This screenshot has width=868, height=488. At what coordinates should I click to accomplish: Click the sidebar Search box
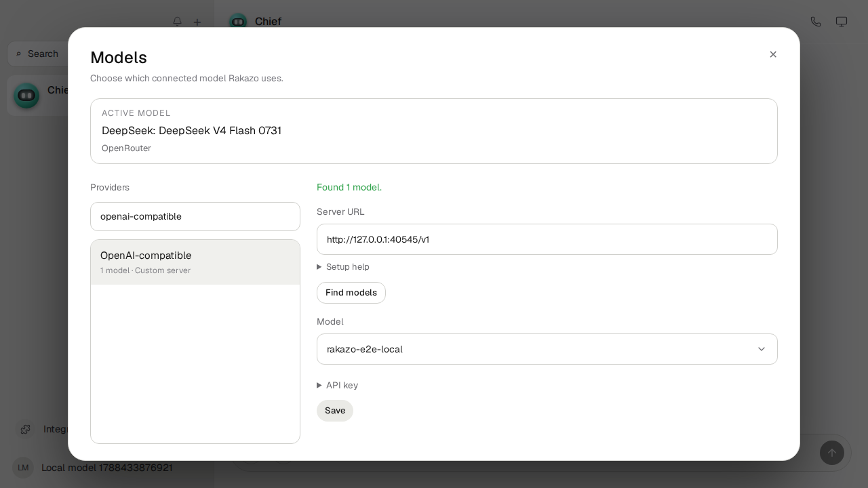click(37, 54)
